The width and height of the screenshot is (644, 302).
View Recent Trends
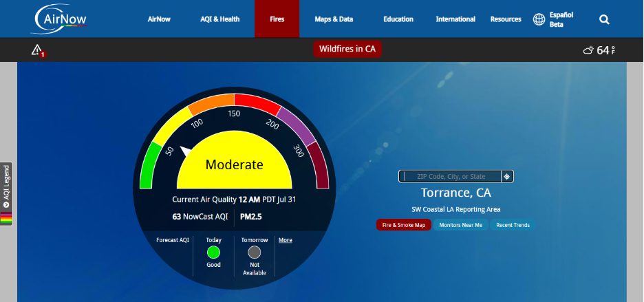[x=513, y=225]
